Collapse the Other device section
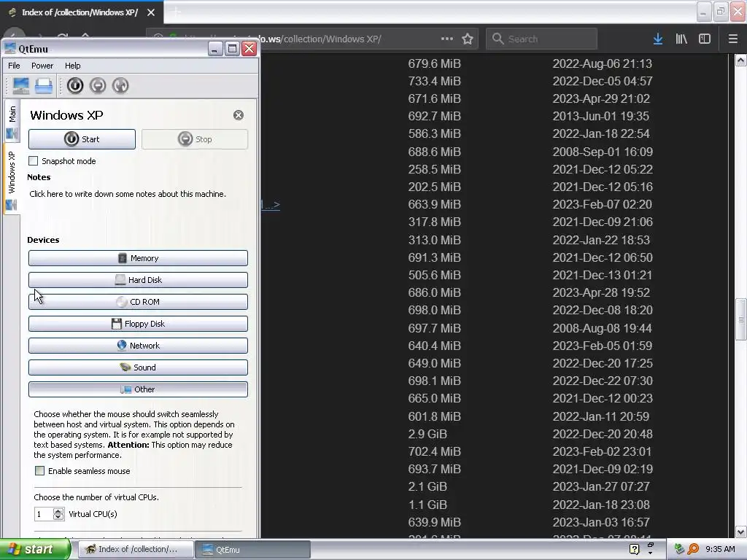This screenshot has height=560, width=747. (138, 389)
